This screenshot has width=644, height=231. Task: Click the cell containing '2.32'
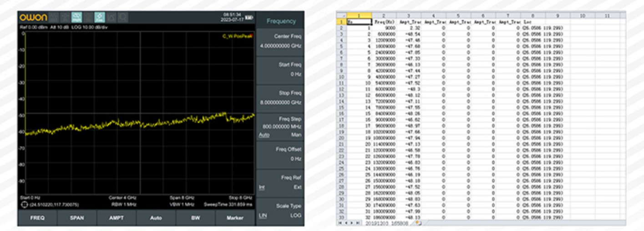(x=408, y=28)
